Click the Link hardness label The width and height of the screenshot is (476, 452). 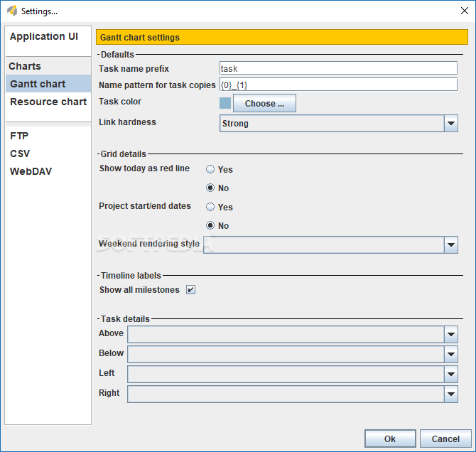pos(127,122)
